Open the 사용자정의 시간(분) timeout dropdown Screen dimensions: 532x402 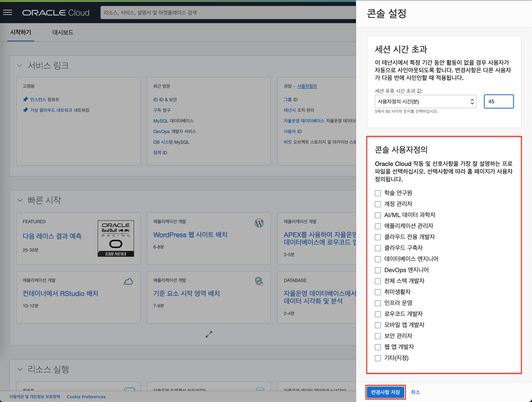[x=425, y=101]
